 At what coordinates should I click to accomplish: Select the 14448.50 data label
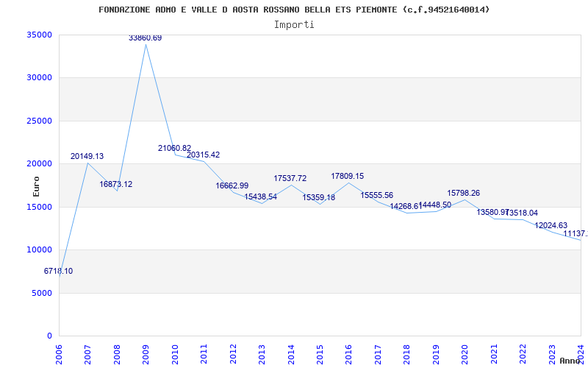point(435,205)
